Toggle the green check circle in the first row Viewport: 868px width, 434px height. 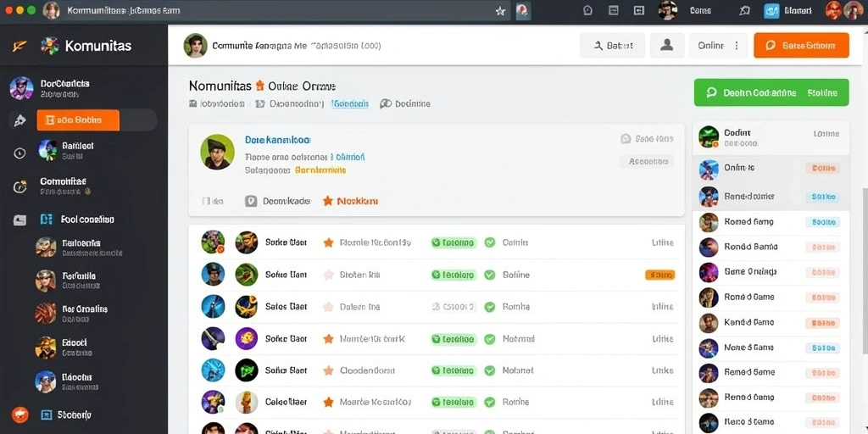coord(489,242)
